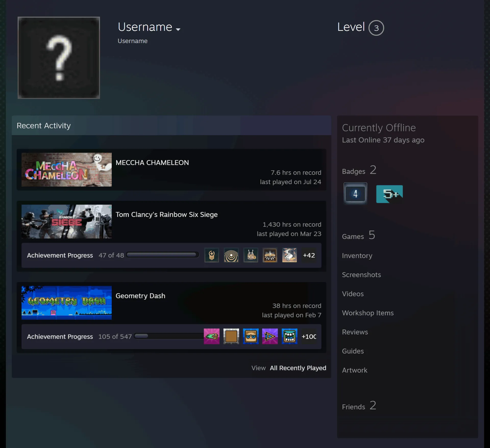Click the brown square Geometry Dash achievement
Viewport: 490px width, 448px height.
[231, 336]
